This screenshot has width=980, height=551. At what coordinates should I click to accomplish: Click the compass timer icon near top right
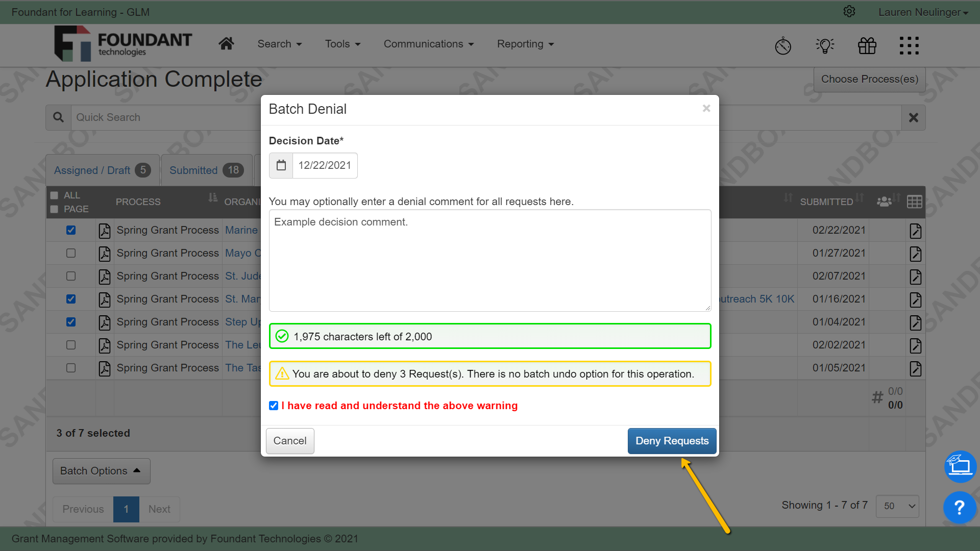(783, 45)
